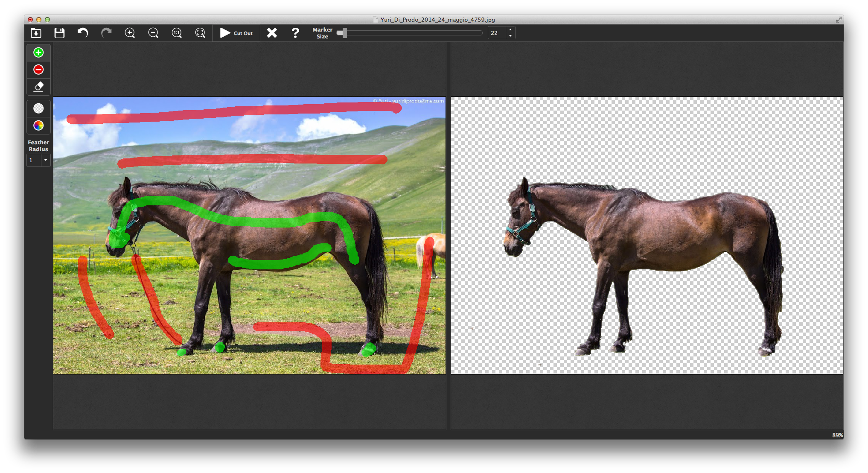Click the Marker Size slider handle
Screen dimensions: 868x473
coord(344,33)
